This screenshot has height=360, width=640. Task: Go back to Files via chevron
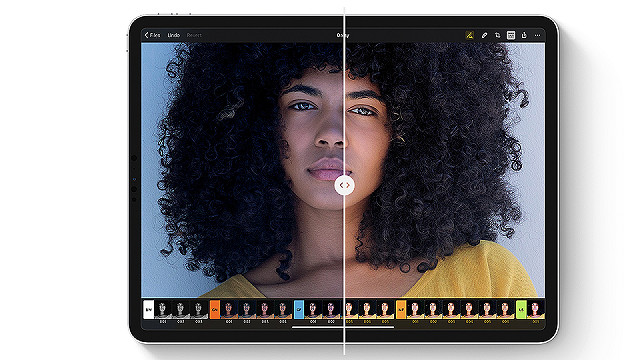click(152, 35)
